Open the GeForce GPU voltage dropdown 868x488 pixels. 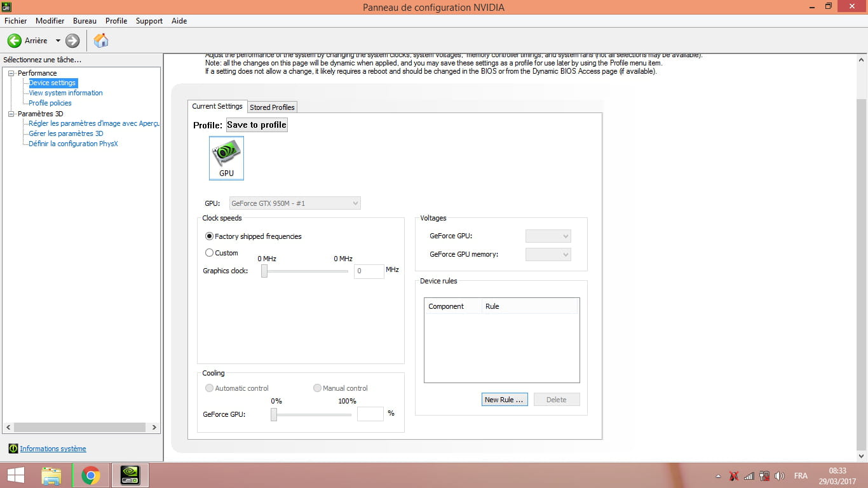tap(548, 236)
